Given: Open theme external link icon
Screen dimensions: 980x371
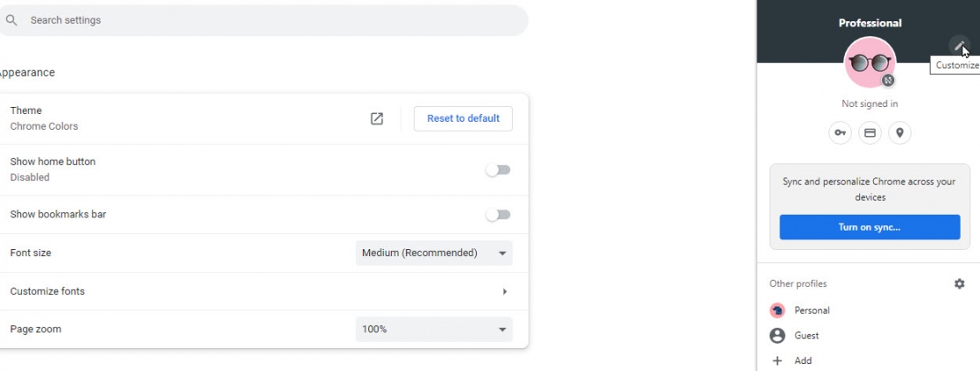Looking at the screenshot, I should pyautogui.click(x=377, y=118).
